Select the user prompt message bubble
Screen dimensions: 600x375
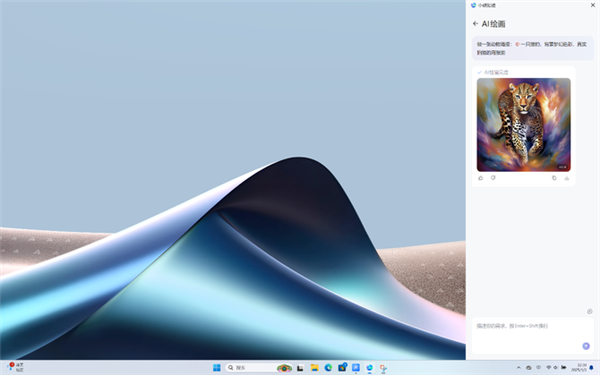pos(533,48)
